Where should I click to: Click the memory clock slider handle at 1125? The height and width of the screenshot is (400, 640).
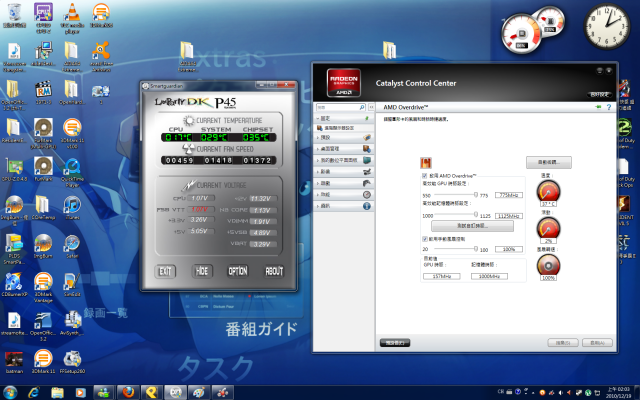pyautogui.click(x=476, y=215)
